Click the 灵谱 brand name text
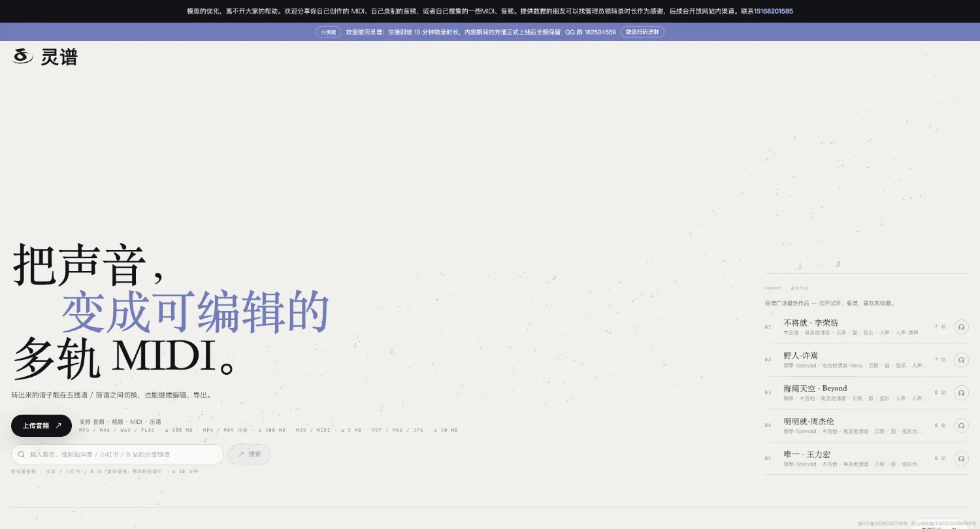980x529 pixels. click(59, 57)
